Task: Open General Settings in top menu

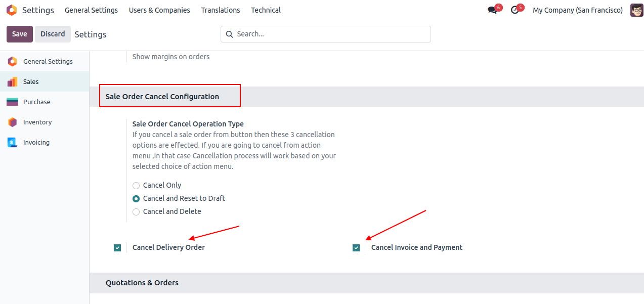Action: point(91,10)
